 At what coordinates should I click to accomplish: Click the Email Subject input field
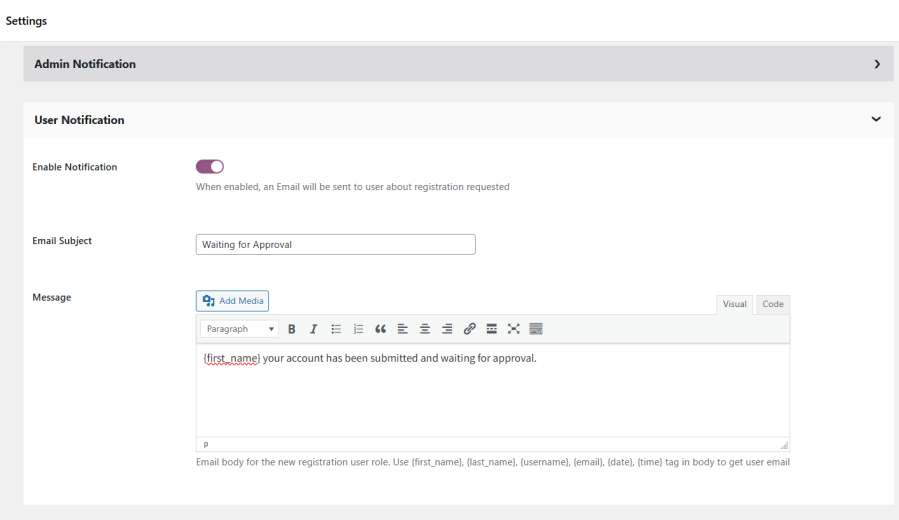pos(335,244)
